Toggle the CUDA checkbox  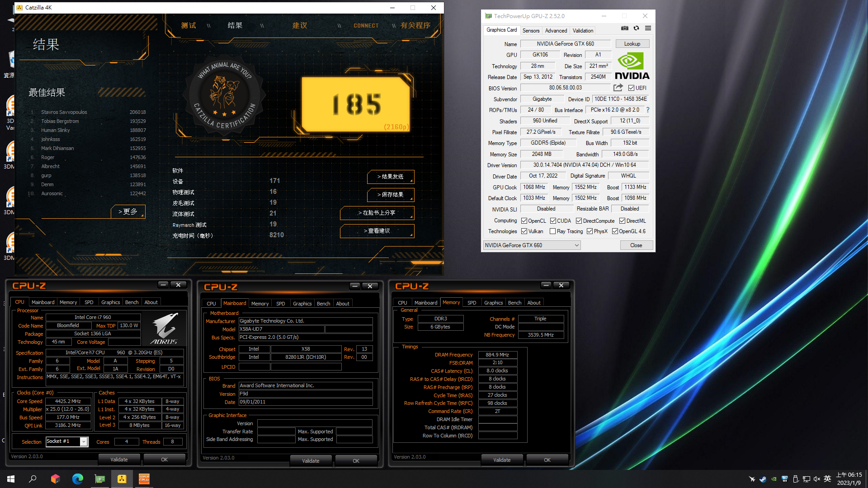553,221
